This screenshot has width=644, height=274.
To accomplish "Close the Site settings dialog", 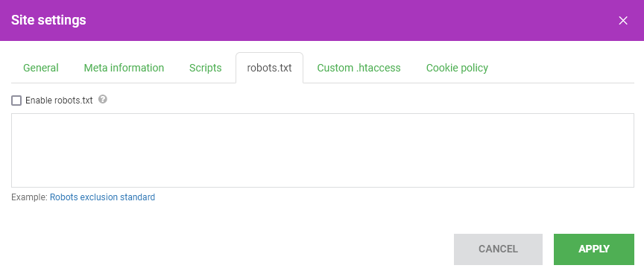I will [622, 21].
